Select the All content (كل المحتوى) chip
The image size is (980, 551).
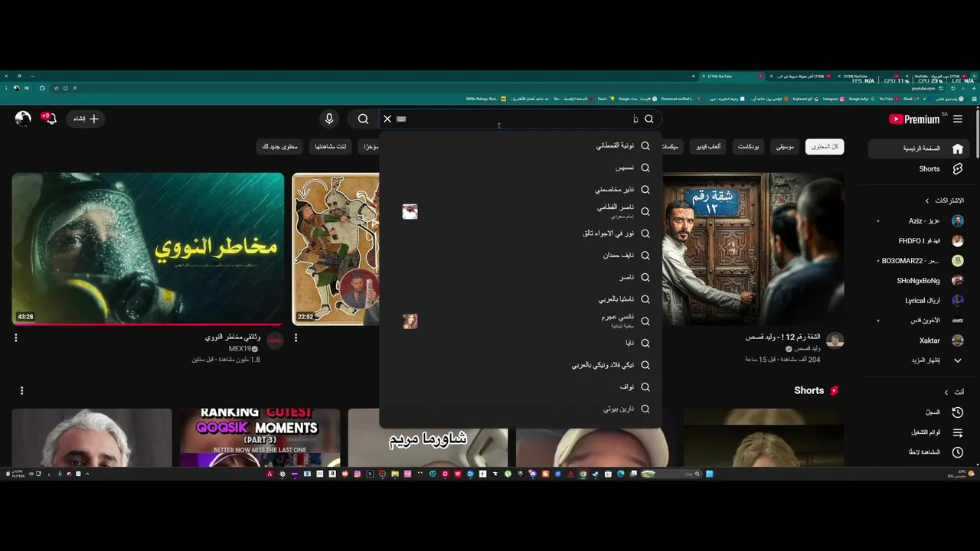[x=825, y=146]
